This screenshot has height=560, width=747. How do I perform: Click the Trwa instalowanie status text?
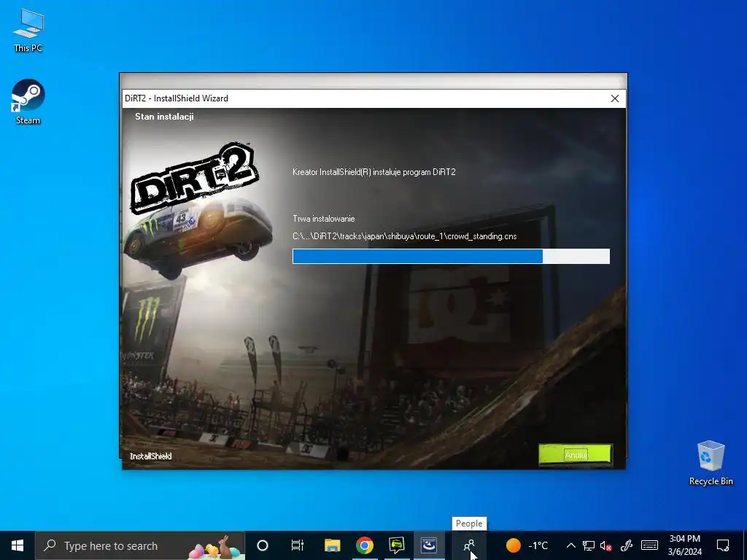pos(323,219)
